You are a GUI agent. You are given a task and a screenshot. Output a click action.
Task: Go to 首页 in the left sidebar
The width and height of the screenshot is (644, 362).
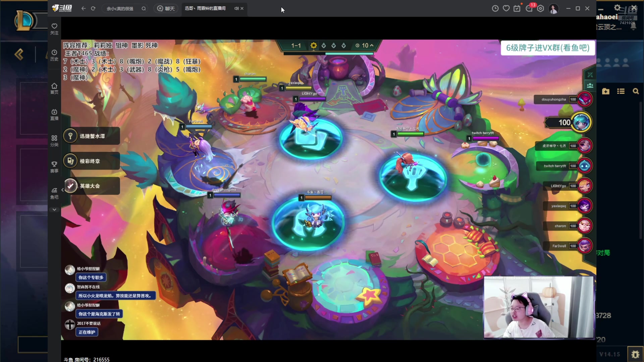point(54,88)
